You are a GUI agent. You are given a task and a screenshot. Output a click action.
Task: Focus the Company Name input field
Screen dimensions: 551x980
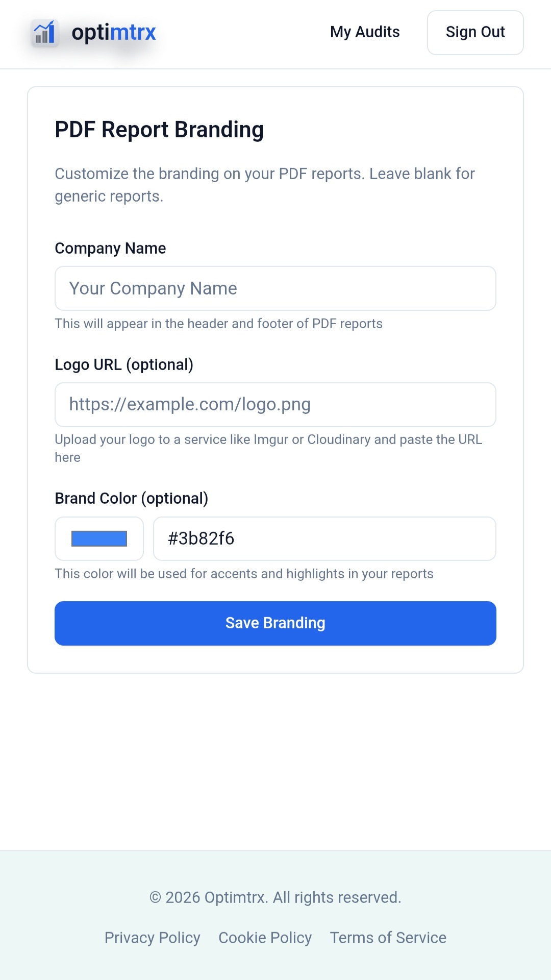click(x=275, y=288)
